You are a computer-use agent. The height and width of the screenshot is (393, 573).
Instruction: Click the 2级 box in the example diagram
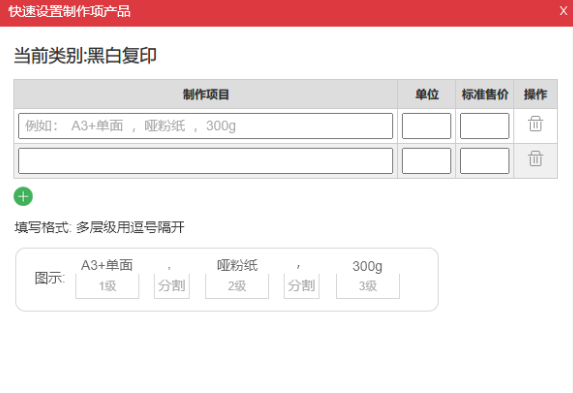[237, 286]
